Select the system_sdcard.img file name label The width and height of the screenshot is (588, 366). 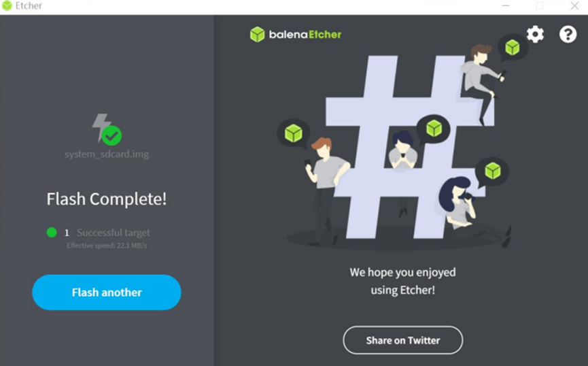[107, 154]
